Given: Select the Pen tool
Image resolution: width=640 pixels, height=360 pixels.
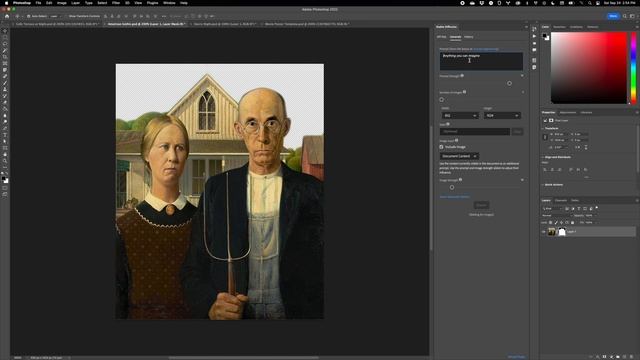Looking at the screenshot, I should click(x=5, y=129).
